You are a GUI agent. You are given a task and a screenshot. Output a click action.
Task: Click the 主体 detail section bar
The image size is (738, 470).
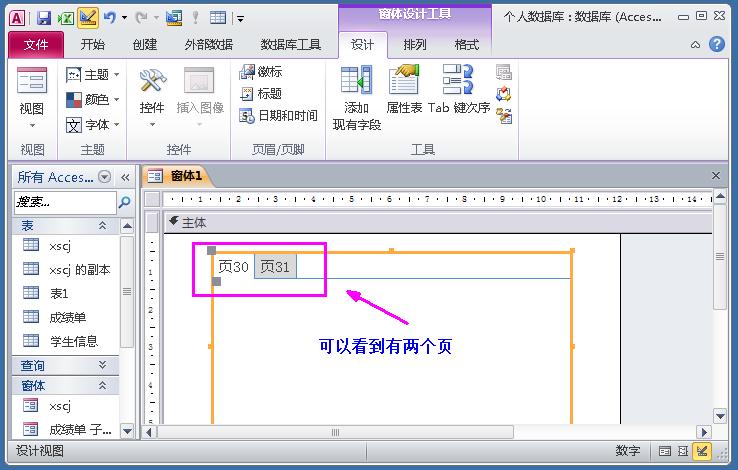click(x=438, y=223)
